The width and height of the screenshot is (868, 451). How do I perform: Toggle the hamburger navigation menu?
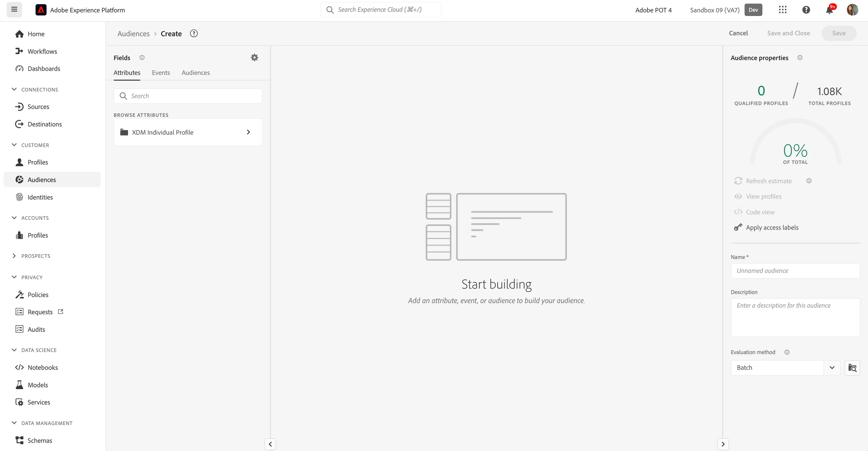[x=14, y=9]
